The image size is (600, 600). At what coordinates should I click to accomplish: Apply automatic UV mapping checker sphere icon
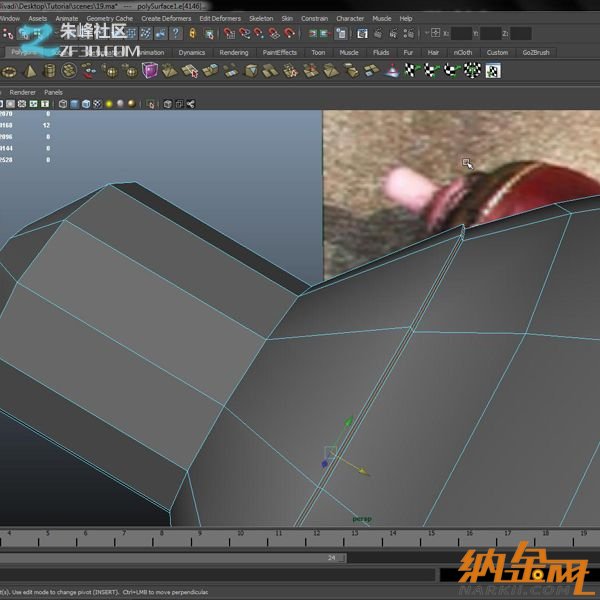point(472,71)
